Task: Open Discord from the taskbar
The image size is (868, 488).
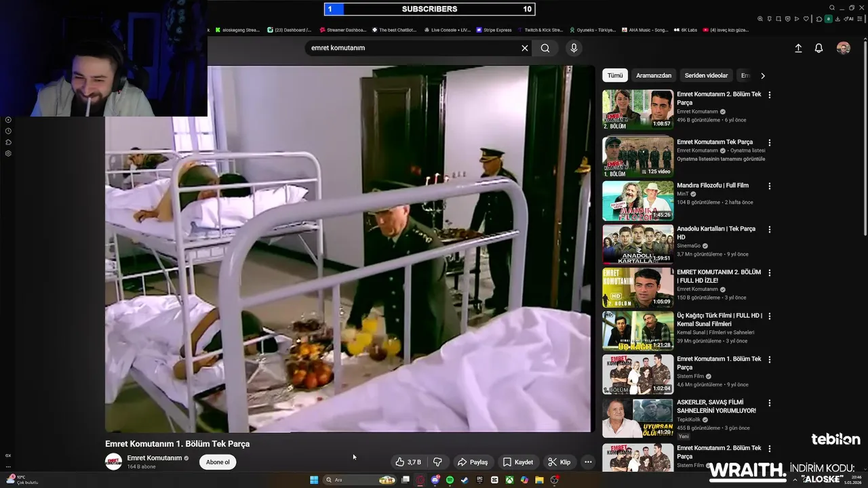Action: point(435,480)
